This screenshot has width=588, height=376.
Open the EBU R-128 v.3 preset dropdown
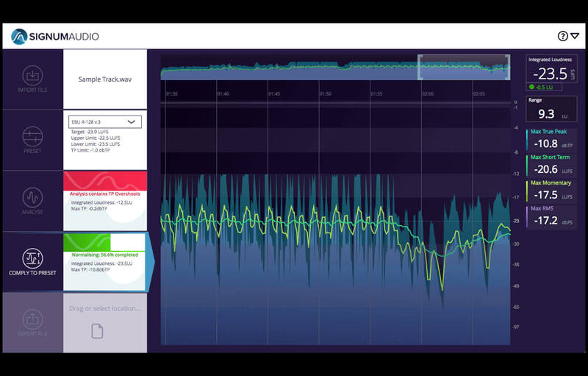pos(105,122)
